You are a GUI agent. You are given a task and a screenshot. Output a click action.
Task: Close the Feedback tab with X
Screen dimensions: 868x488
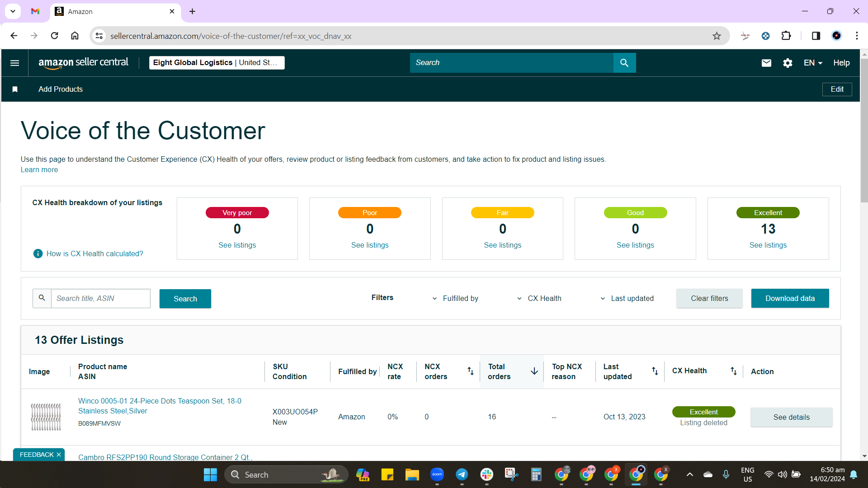[59, 455]
